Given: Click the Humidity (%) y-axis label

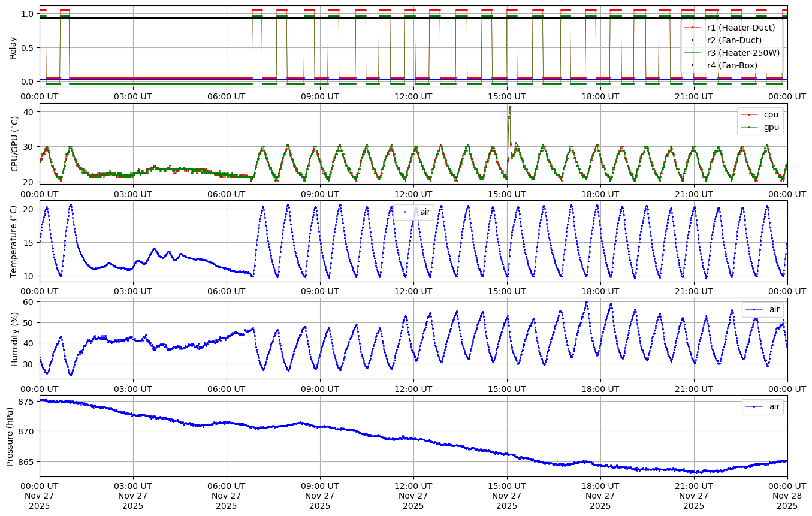Looking at the screenshot, I should (14, 339).
